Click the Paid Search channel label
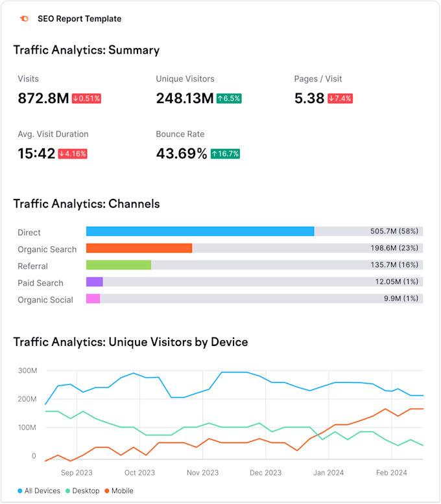441x504 pixels. click(40, 283)
